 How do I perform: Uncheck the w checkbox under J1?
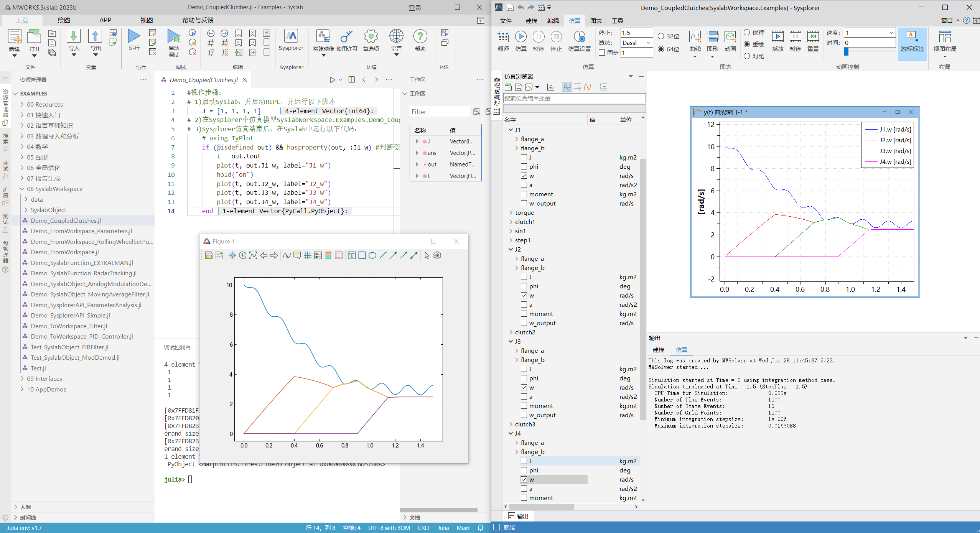[524, 176]
